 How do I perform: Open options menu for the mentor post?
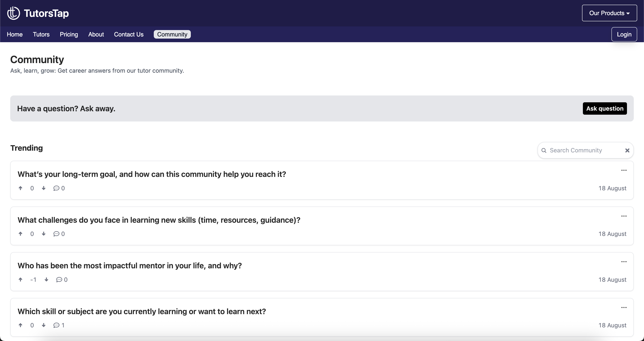(624, 262)
